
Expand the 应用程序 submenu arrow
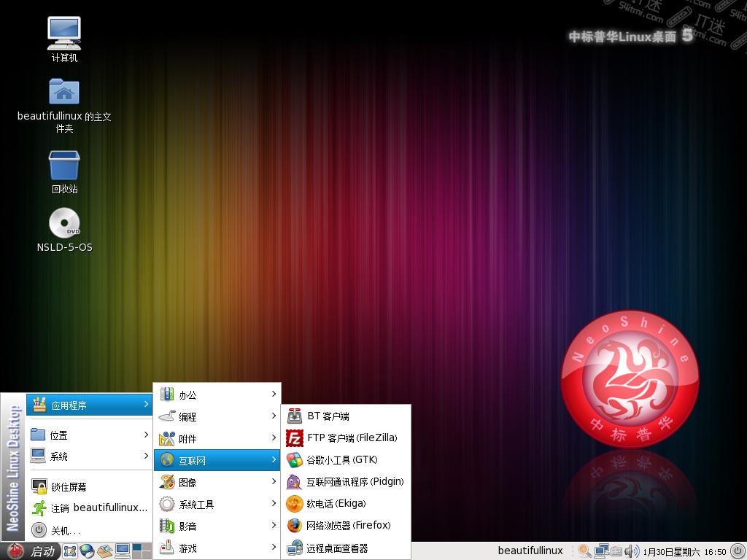146,404
